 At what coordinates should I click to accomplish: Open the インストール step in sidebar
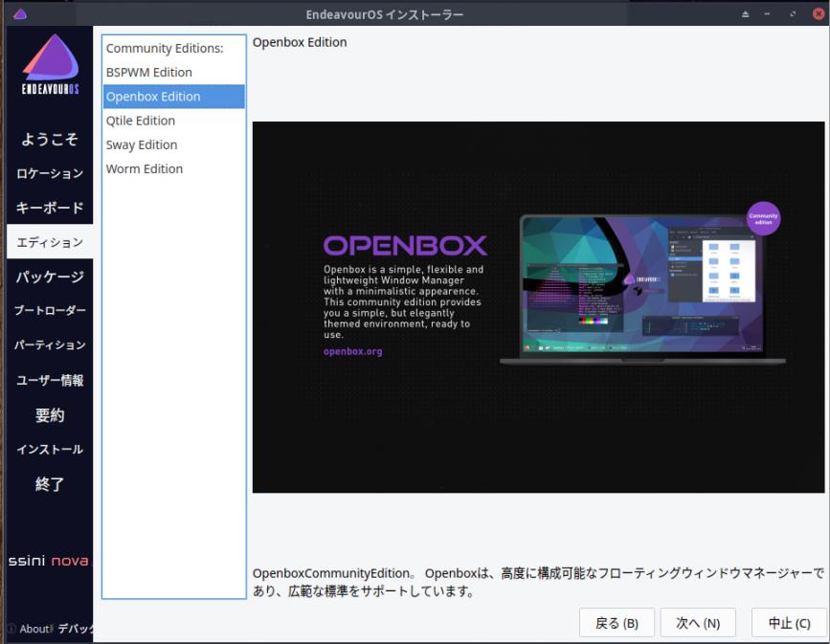pos(50,449)
